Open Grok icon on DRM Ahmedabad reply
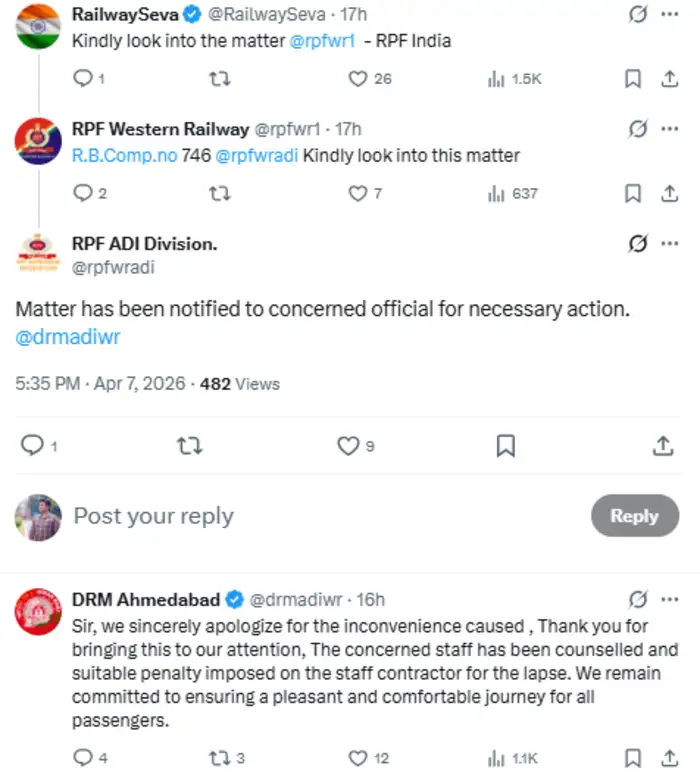Image resolution: width=700 pixels, height=781 pixels. tap(637, 599)
